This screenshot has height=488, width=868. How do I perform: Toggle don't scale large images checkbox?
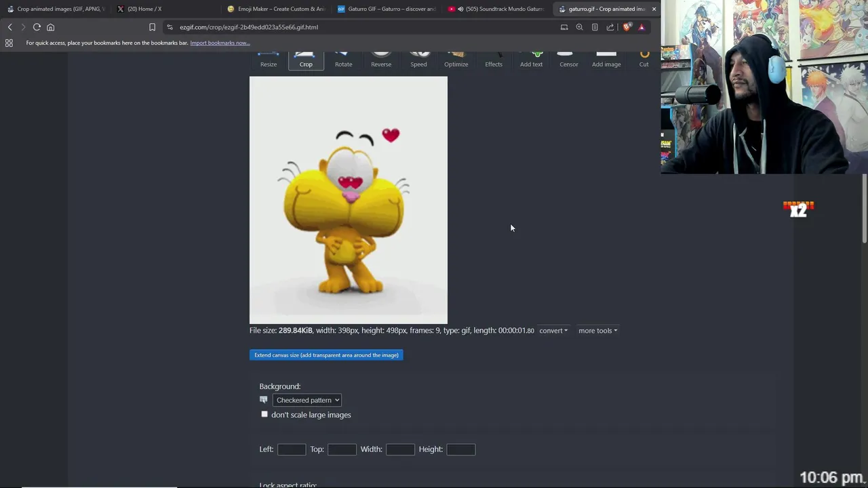tap(264, 414)
